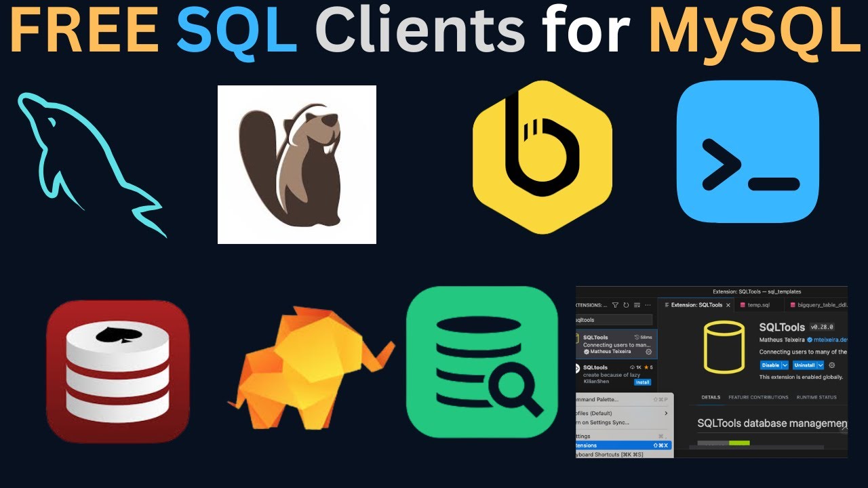
Task: Close the Extension: SQLTools tab
Action: [728, 305]
